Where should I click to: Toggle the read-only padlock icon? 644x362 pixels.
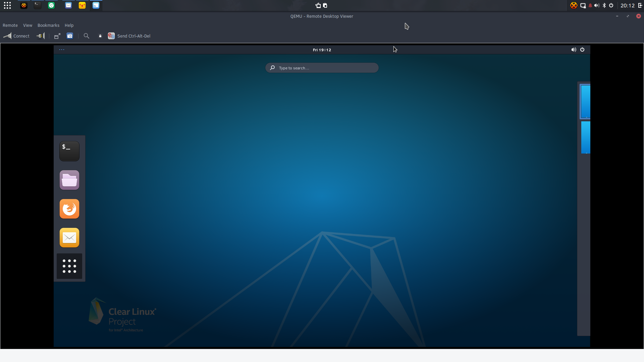100,36
